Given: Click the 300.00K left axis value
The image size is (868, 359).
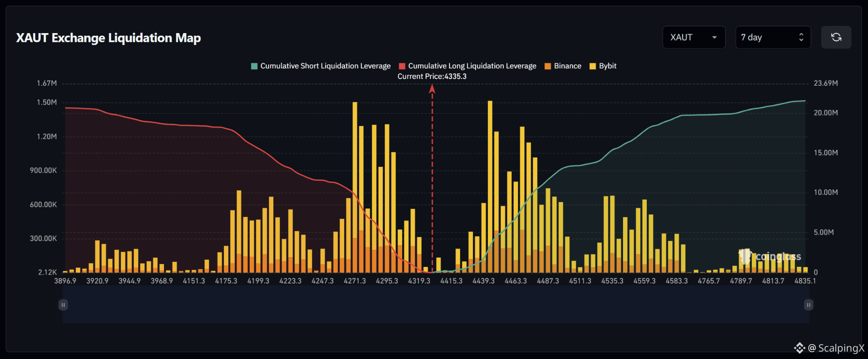Looking at the screenshot, I should [43, 238].
